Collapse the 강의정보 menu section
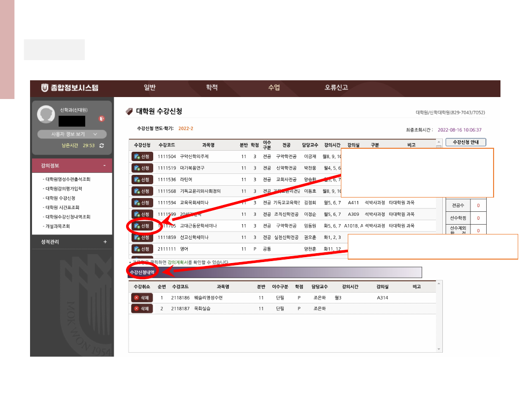This screenshot has height=399, width=532. coord(72,166)
